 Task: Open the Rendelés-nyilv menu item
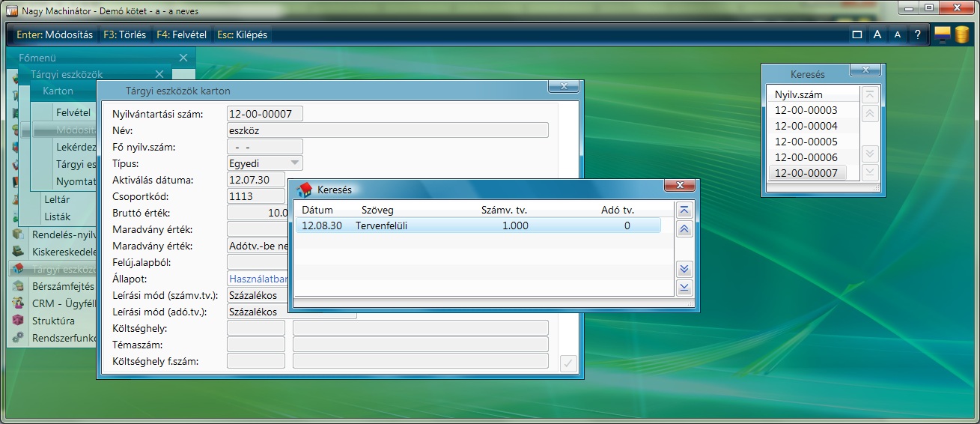[x=64, y=234]
